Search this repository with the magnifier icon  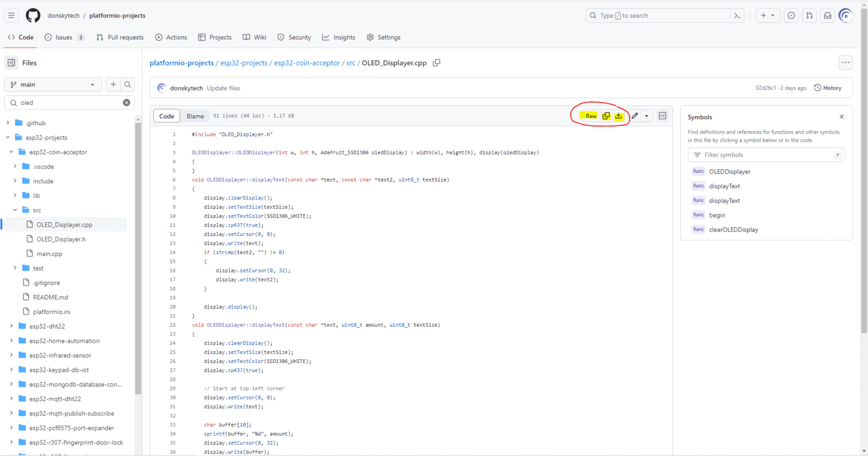coord(127,84)
